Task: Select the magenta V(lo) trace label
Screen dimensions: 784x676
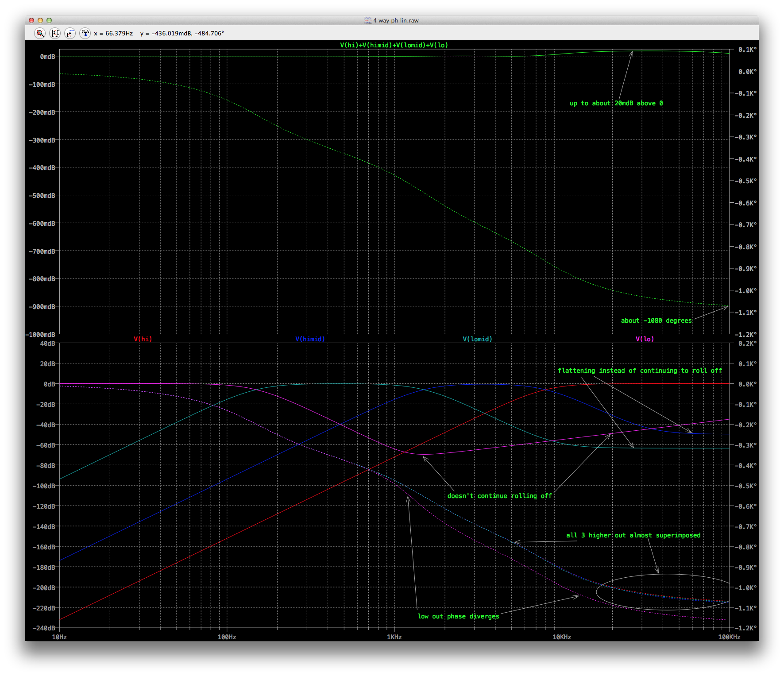Action: (x=645, y=339)
